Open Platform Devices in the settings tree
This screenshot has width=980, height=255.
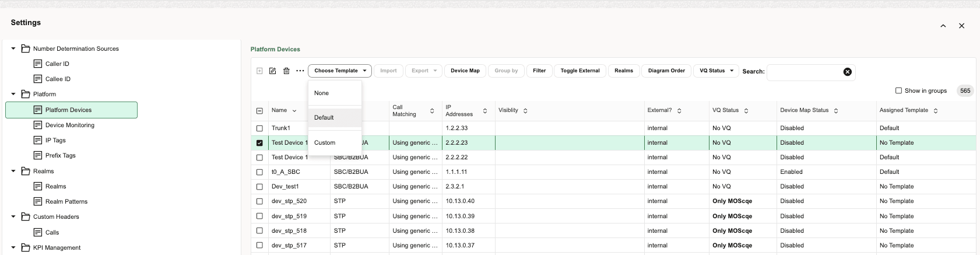tap(71, 110)
